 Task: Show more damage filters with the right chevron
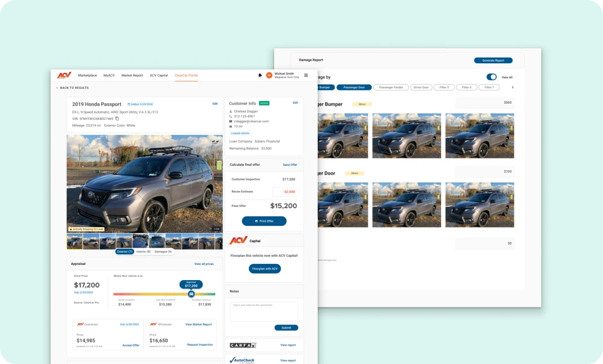(x=512, y=87)
